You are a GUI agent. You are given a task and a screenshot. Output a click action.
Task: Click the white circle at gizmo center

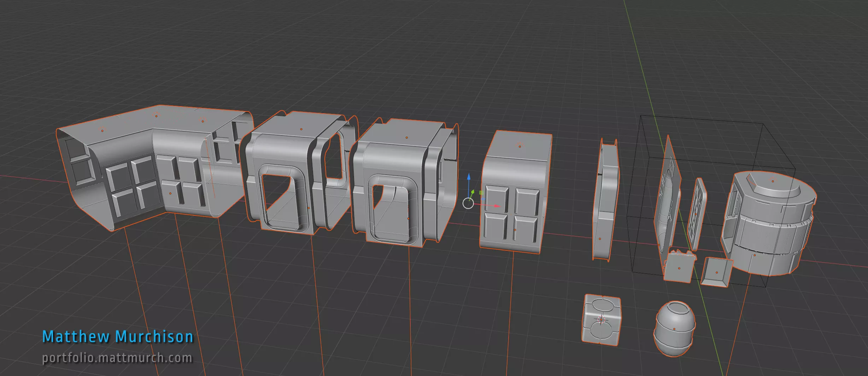[468, 203]
